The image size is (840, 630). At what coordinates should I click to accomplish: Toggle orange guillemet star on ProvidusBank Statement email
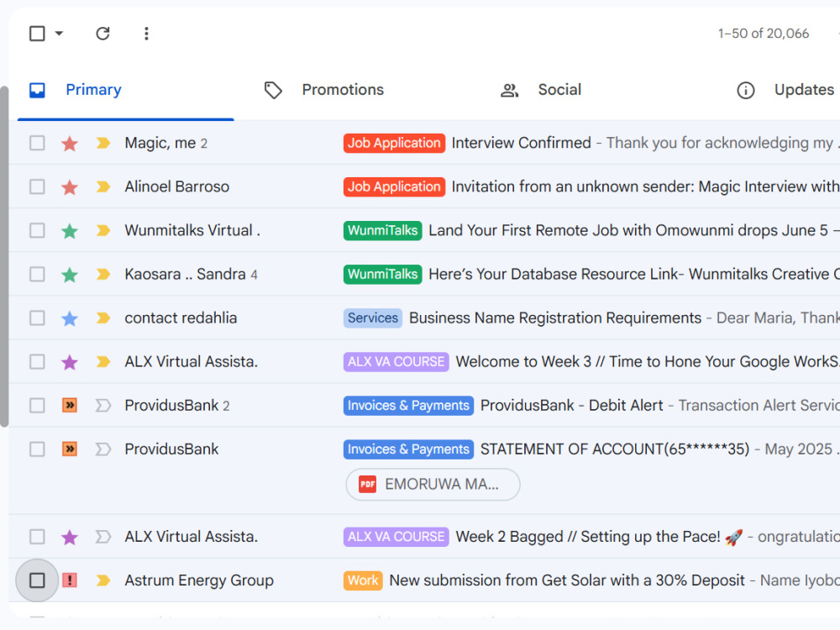point(70,449)
